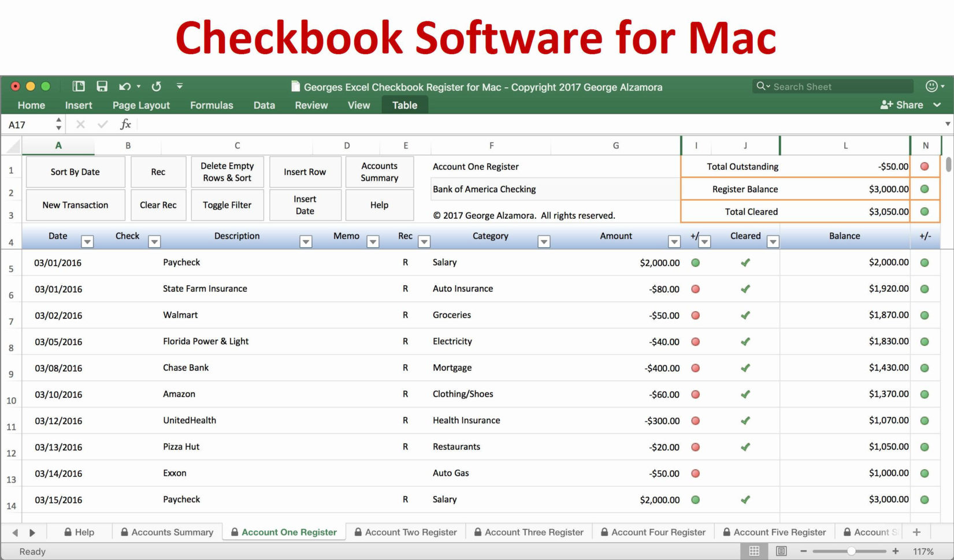954x560 pixels.
Task: Click the confirm checkmark in formula bar
Action: 103,124
